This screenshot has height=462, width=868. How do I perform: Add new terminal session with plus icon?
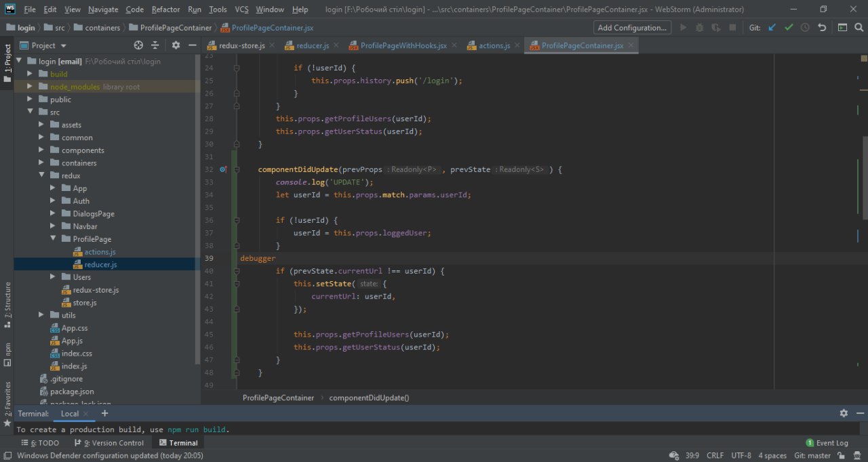(x=104, y=413)
